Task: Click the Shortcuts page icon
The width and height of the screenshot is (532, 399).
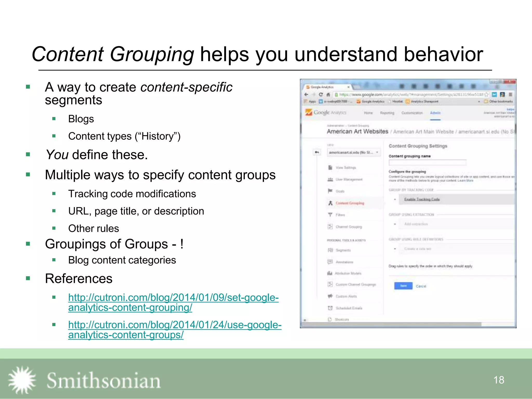Action: [x=330, y=319]
